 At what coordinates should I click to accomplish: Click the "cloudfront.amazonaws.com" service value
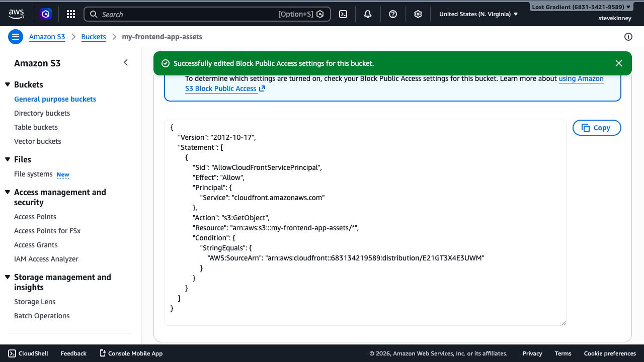pyautogui.click(x=278, y=198)
